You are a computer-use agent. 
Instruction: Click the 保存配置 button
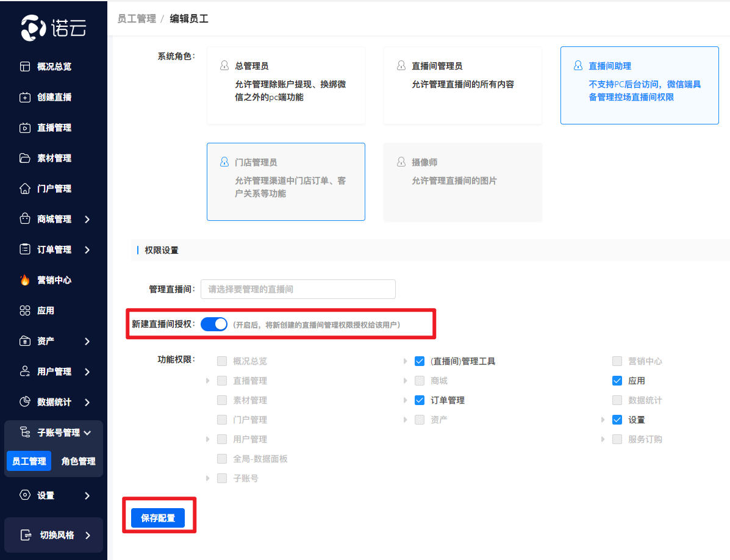[x=158, y=518]
